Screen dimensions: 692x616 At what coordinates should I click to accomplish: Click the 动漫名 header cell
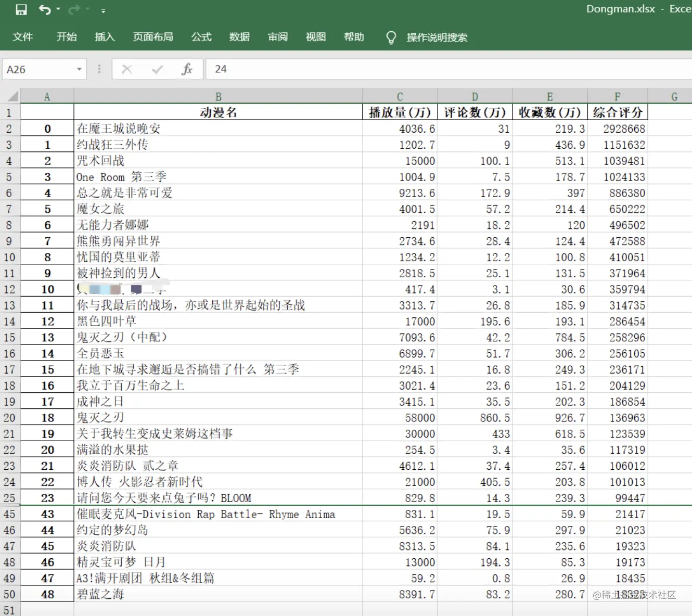[218, 112]
